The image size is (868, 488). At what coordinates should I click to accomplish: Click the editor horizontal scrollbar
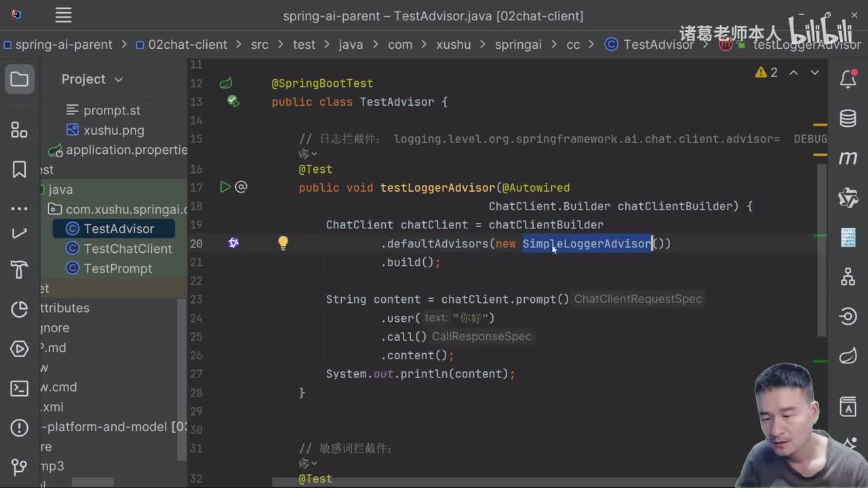[x=505, y=483]
